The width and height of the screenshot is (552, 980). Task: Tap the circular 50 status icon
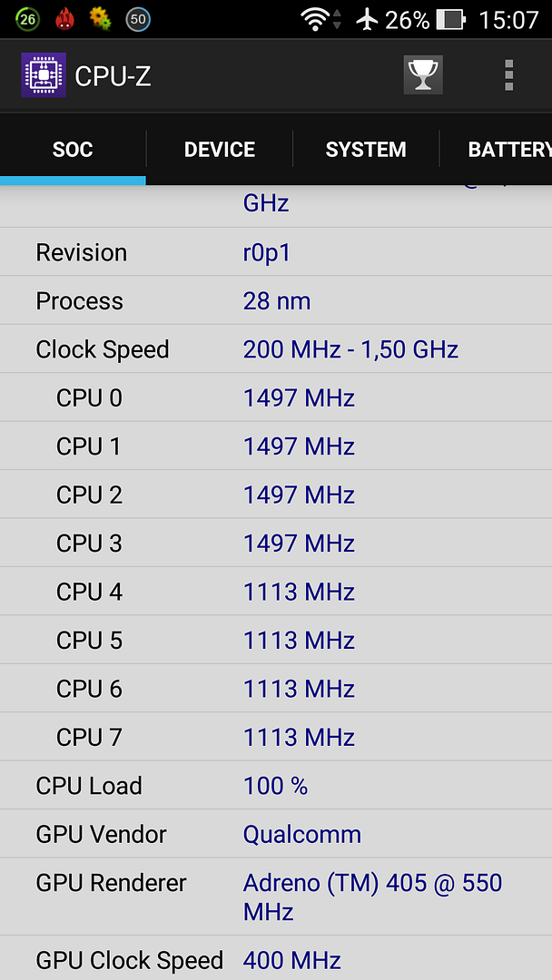tap(137, 19)
